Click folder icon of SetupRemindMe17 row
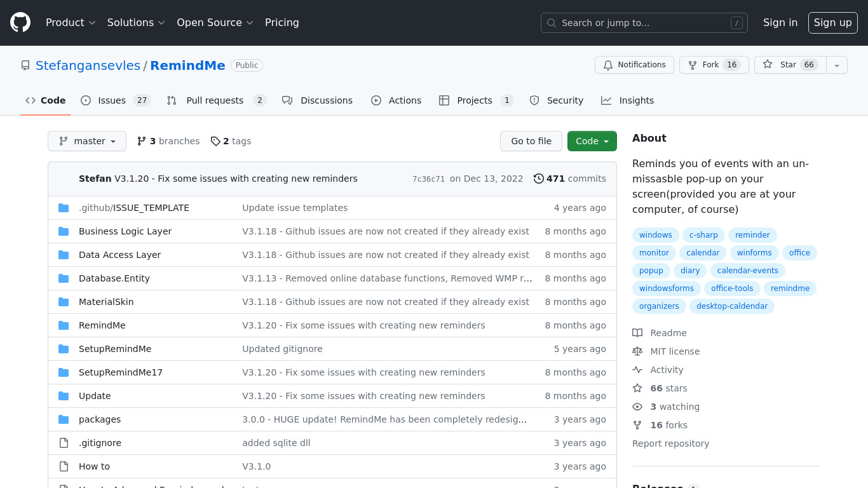The height and width of the screenshot is (488, 868). tap(64, 372)
